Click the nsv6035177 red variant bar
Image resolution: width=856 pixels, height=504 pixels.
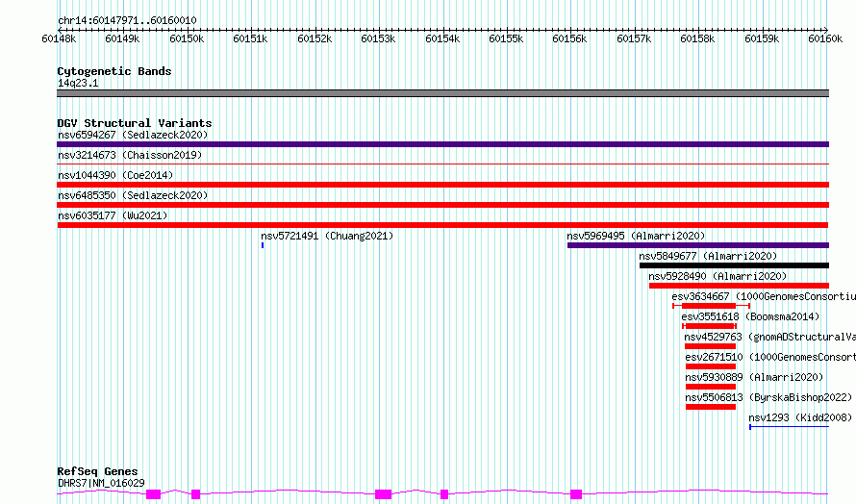point(442,225)
